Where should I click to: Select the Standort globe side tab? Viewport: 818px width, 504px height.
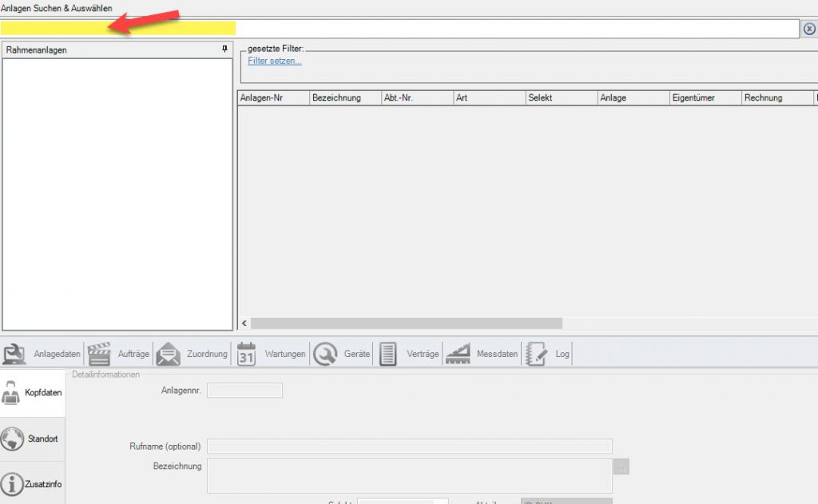click(x=32, y=439)
